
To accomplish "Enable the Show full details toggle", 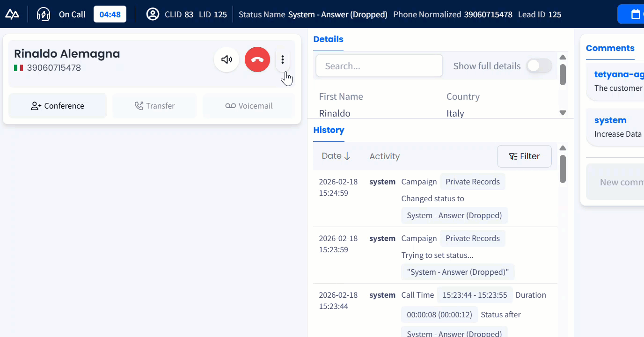I will point(539,66).
